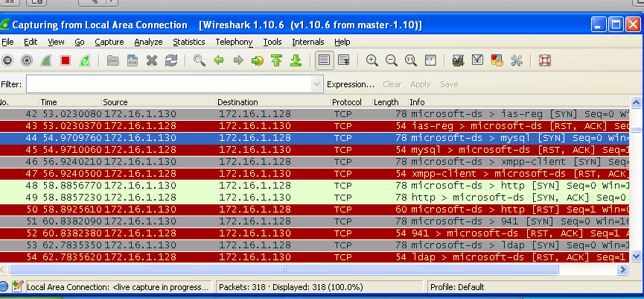Zoom in on packet text

pos(372,60)
